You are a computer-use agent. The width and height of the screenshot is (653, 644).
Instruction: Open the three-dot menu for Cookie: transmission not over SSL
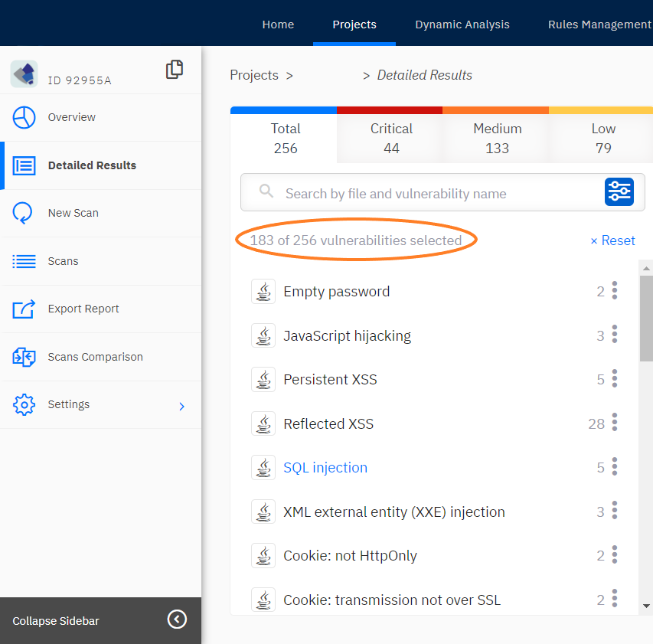pyautogui.click(x=614, y=599)
